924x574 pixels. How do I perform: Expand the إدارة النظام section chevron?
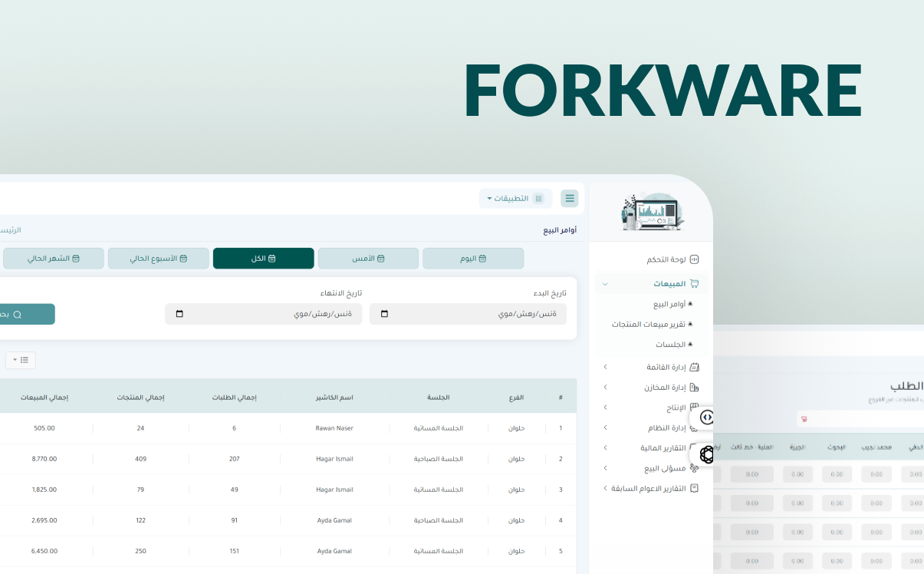(x=605, y=427)
